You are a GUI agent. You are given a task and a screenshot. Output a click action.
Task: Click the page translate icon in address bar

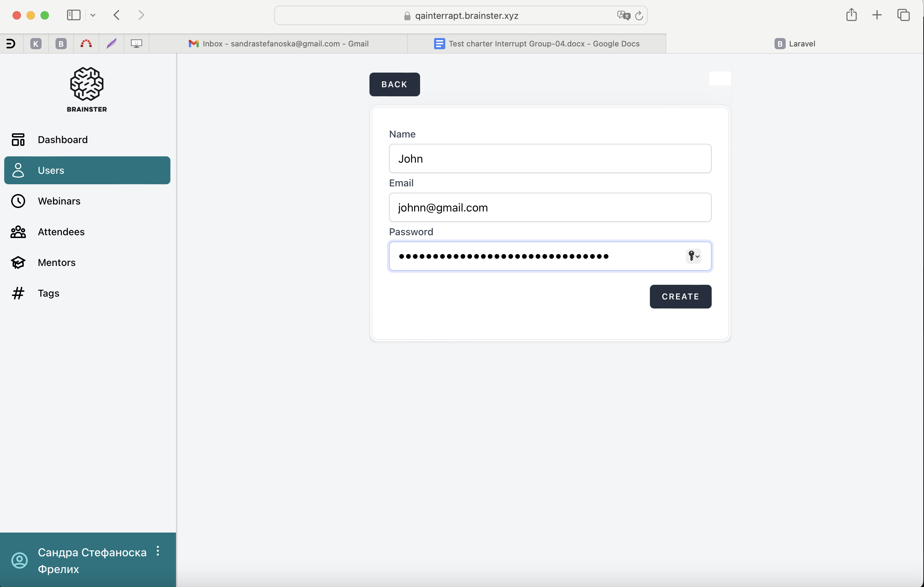point(624,15)
